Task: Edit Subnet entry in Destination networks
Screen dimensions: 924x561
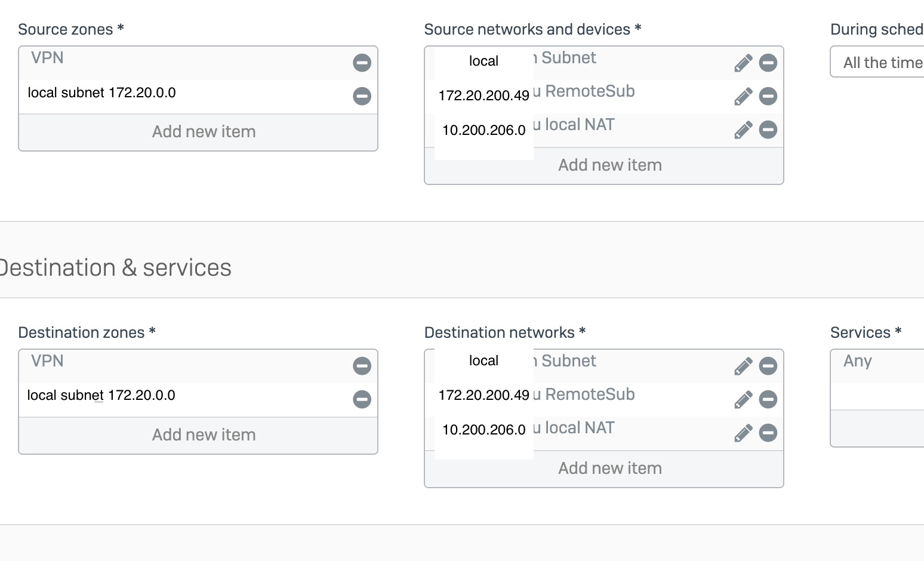Action: pyautogui.click(x=743, y=366)
